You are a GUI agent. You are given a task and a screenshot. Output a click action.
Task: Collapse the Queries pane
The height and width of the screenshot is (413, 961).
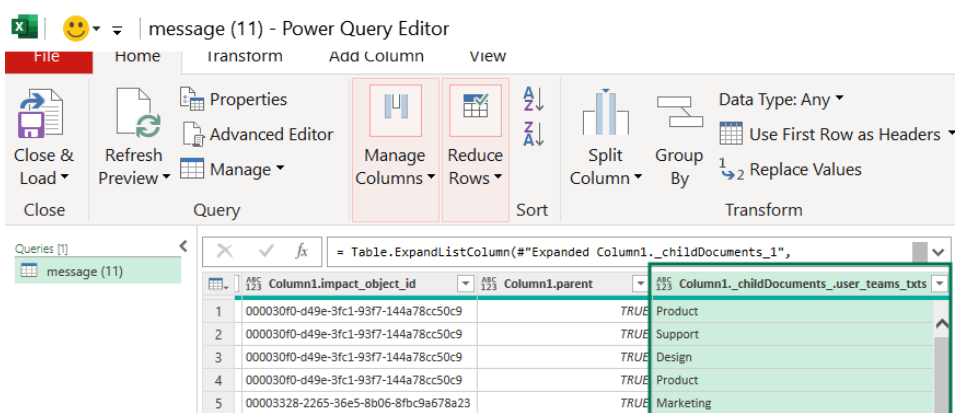point(182,246)
